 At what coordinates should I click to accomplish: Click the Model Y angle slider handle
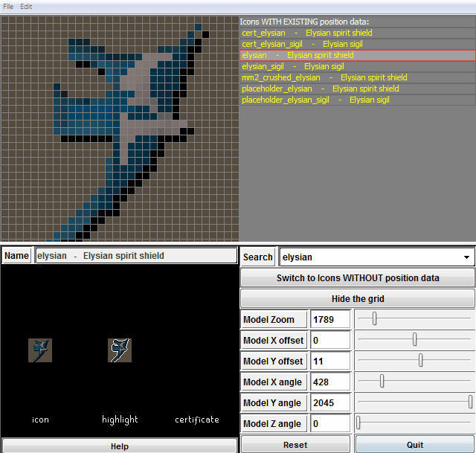pos(470,402)
